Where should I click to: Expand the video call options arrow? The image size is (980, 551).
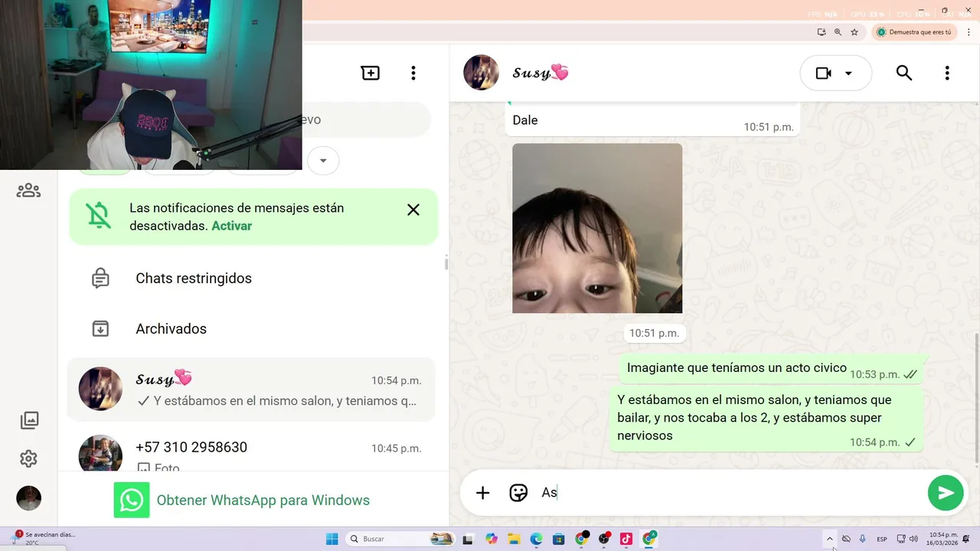click(x=848, y=73)
